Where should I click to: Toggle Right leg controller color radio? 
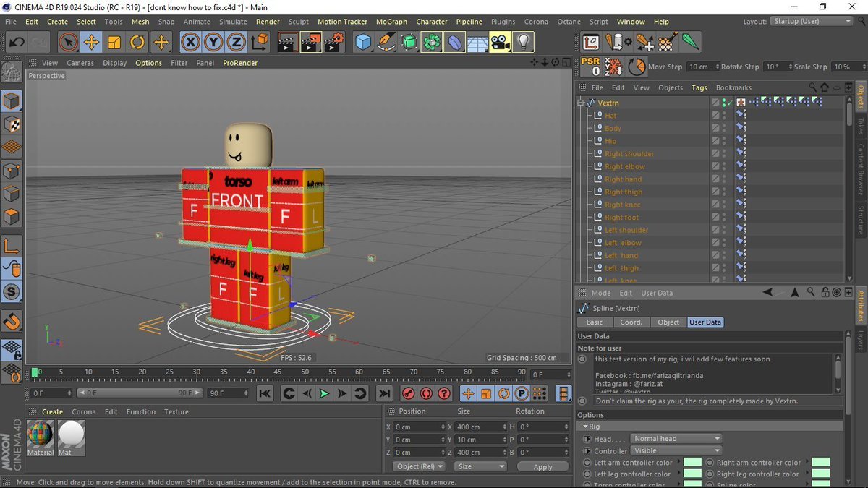click(x=710, y=474)
